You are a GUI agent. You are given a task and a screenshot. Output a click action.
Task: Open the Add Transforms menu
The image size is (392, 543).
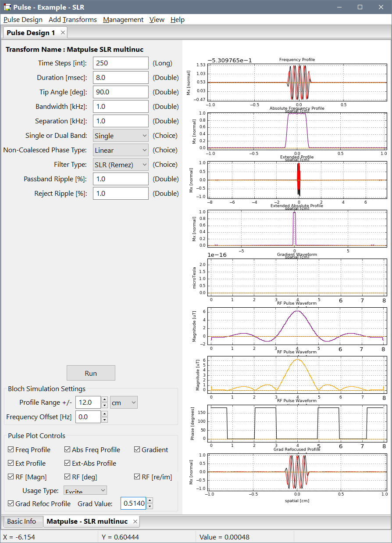[x=73, y=20]
